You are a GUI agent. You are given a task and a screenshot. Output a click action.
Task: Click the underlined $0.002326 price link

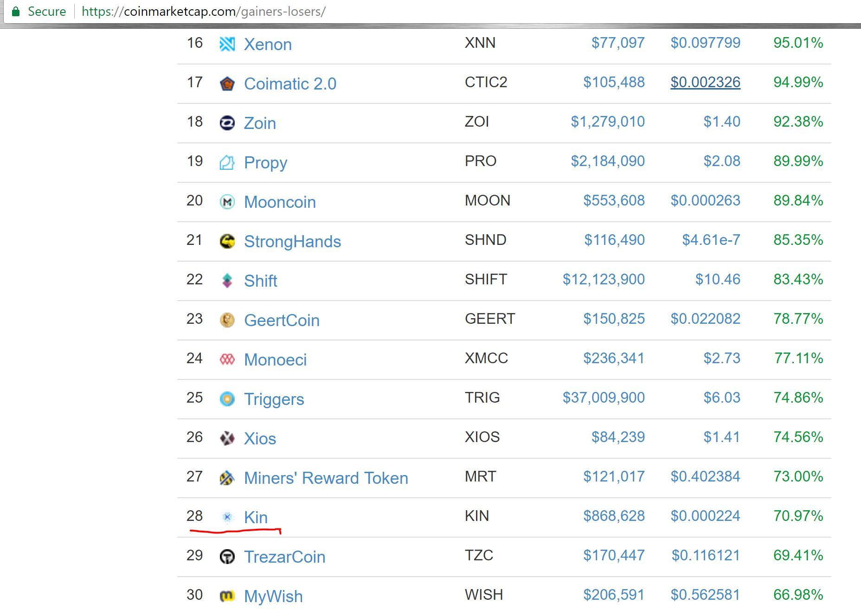(x=705, y=82)
